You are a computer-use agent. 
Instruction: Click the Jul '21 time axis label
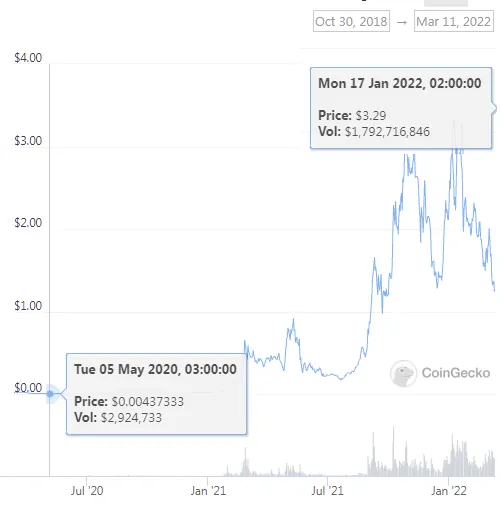coord(327,491)
